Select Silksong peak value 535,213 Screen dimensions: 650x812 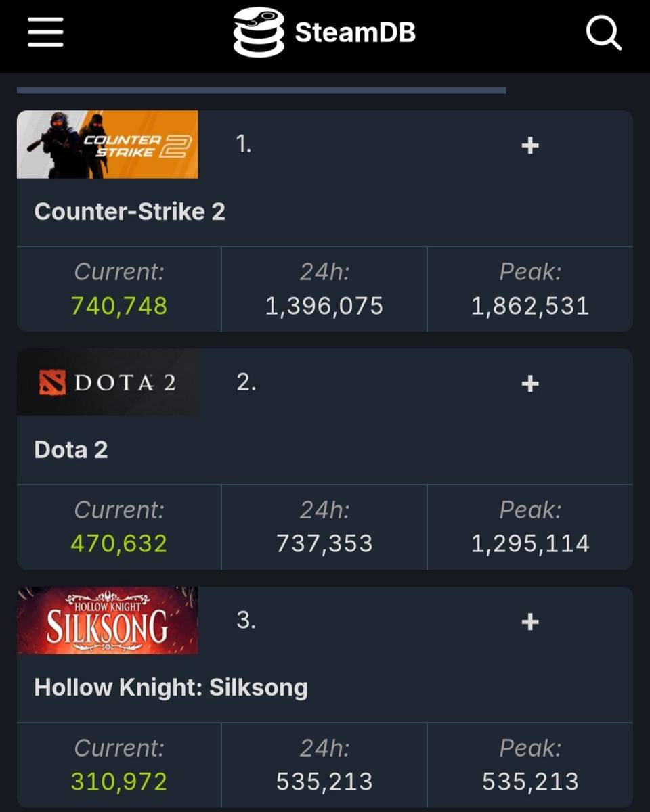[530, 782]
